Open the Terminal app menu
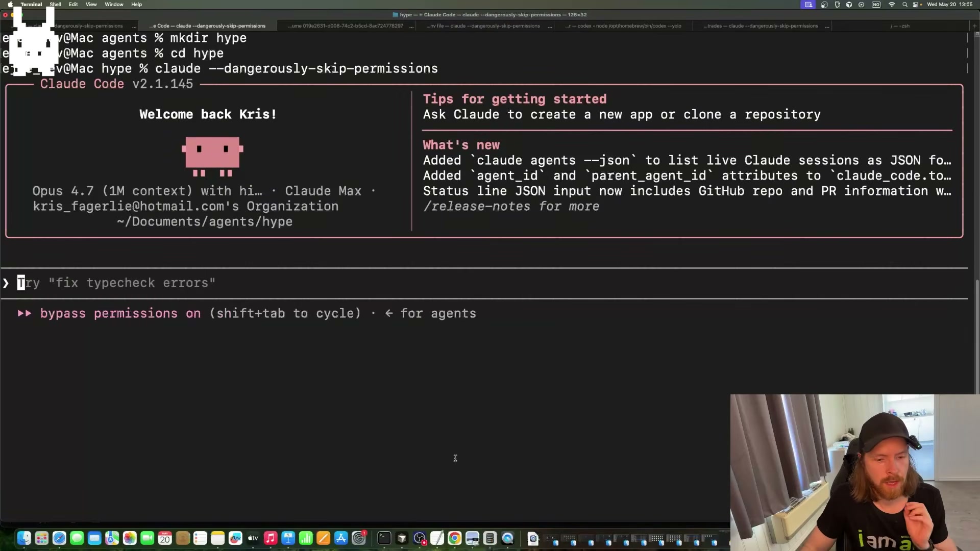The height and width of the screenshot is (551, 980). point(31,4)
